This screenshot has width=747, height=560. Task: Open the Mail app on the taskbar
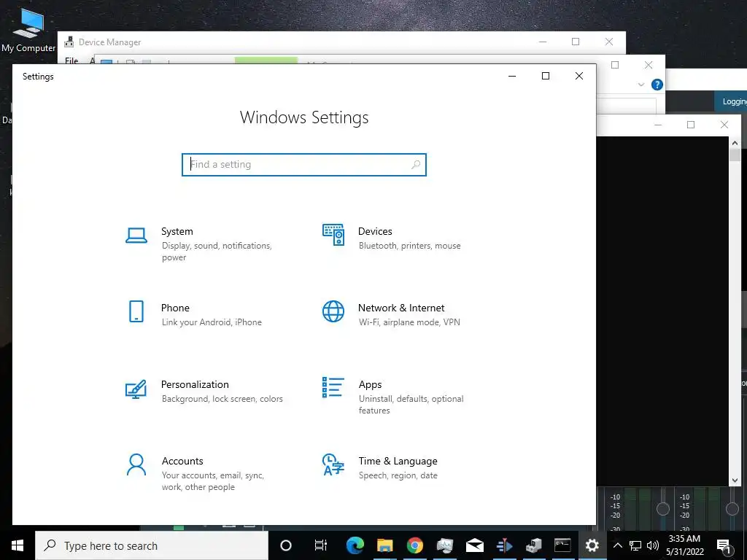coord(474,545)
